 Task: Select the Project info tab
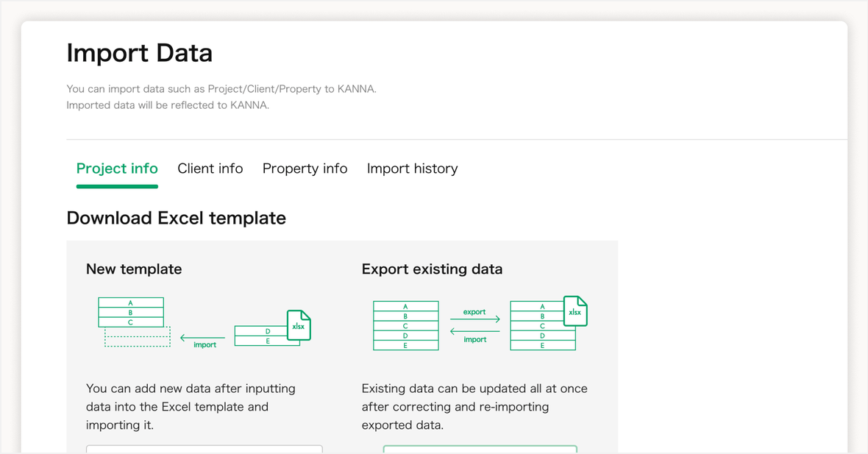[117, 169]
